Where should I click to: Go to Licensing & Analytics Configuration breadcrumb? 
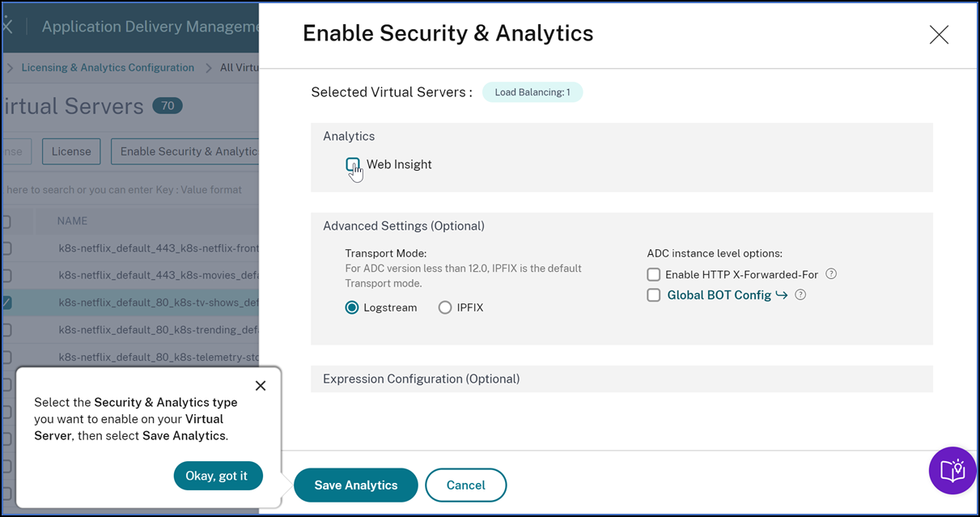108,68
